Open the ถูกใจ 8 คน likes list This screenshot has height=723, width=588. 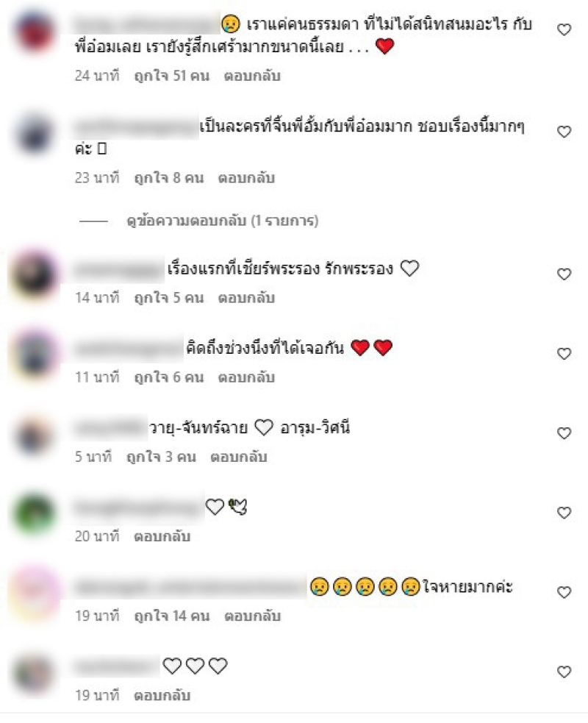click(168, 178)
